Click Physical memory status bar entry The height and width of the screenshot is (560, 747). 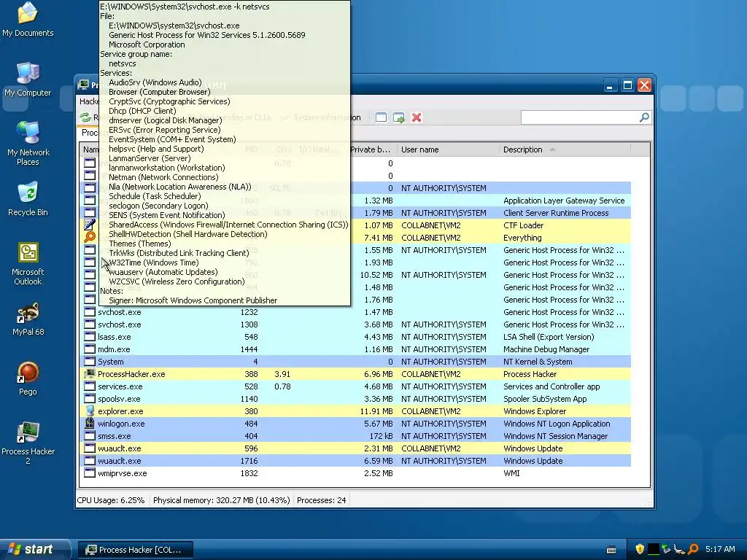pos(222,500)
